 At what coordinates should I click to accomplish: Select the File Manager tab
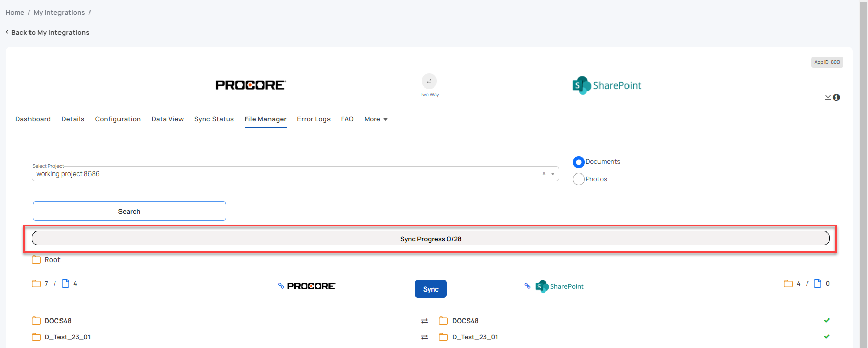pyautogui.click(x=265, y=119)
